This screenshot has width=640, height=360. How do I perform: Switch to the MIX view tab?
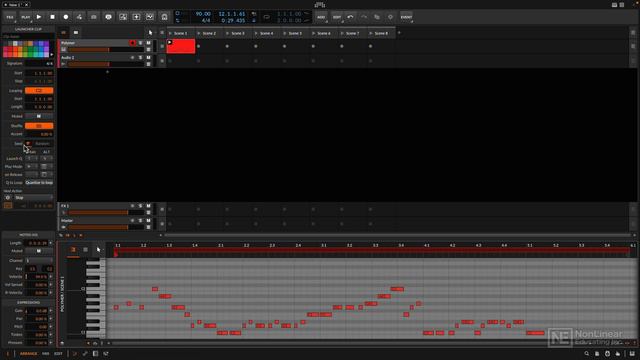(x=46, y=353)
